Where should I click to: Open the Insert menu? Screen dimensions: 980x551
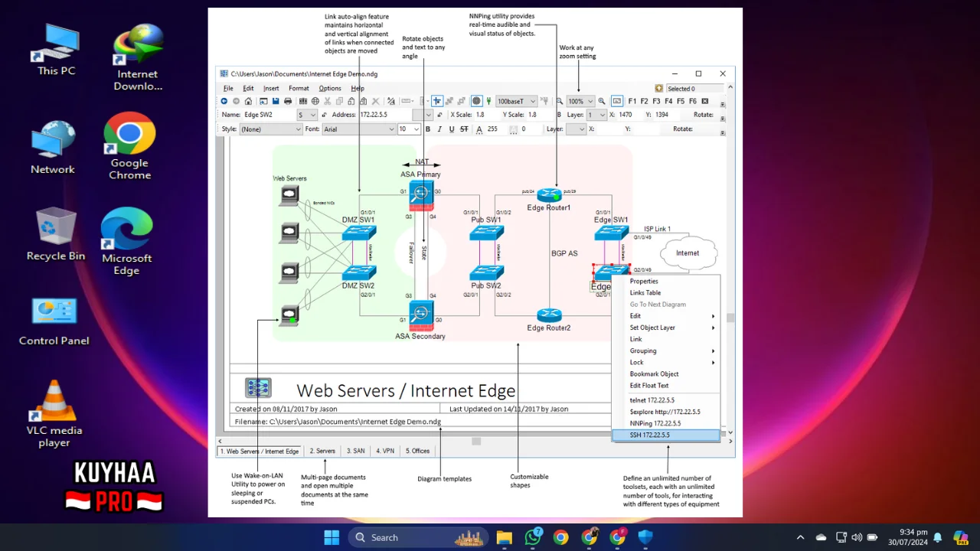271,88
